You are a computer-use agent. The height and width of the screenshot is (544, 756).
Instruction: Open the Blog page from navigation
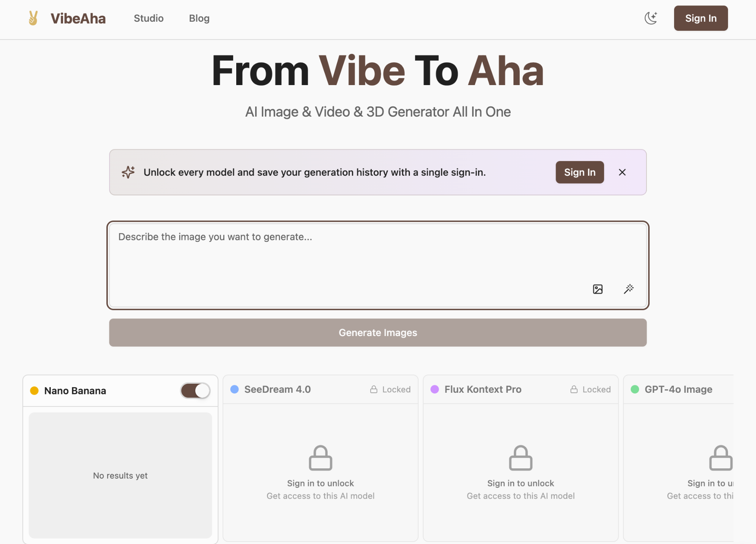coord(199,18)
